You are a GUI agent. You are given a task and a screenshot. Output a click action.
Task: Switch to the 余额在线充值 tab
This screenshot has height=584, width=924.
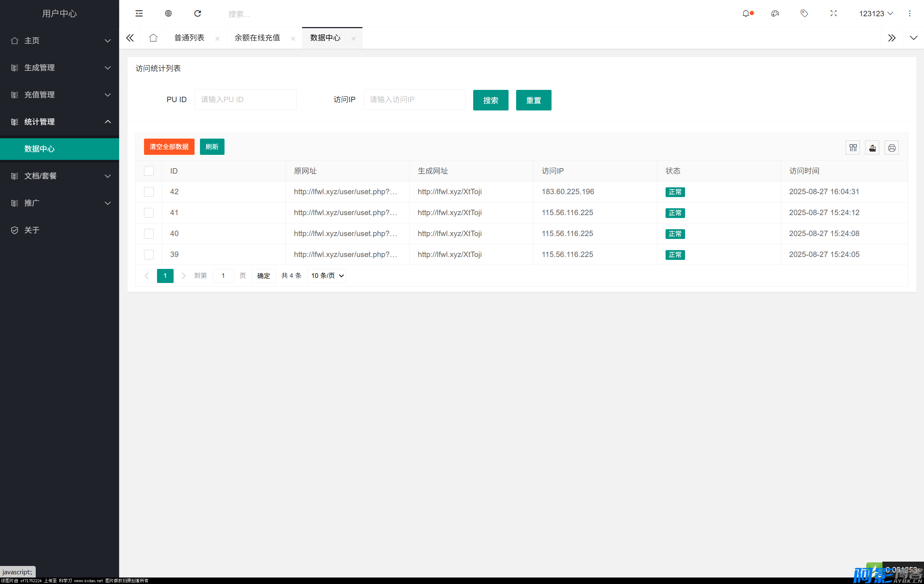pos(257,38)
